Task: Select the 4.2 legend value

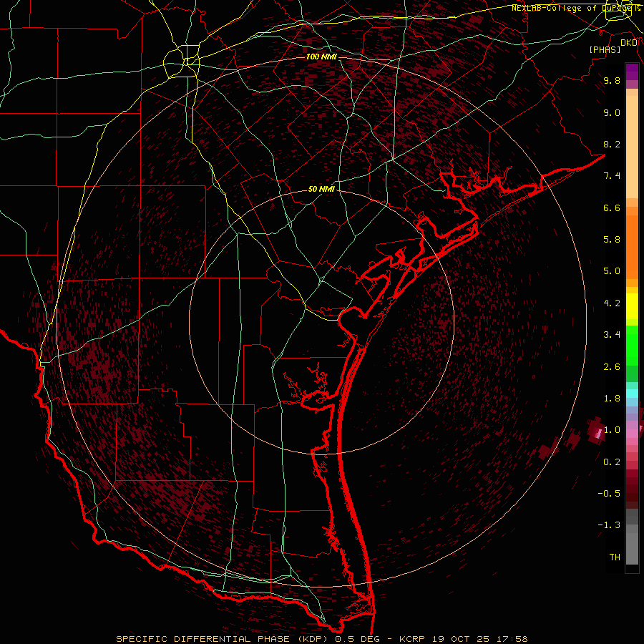Action: tap(612, 303)
